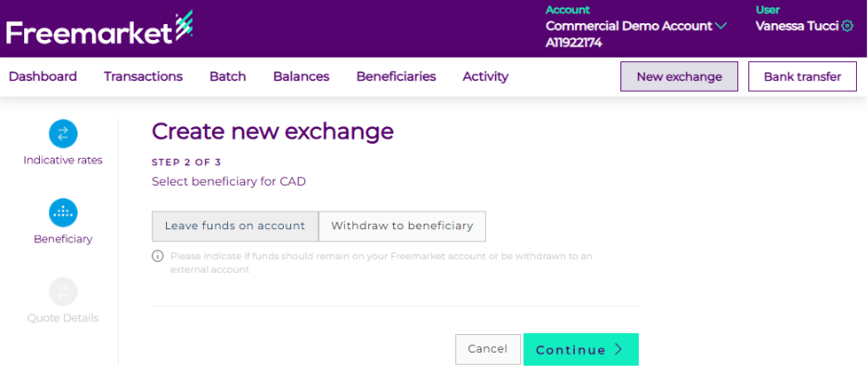Select Leave funds on account option

[235, 226]
